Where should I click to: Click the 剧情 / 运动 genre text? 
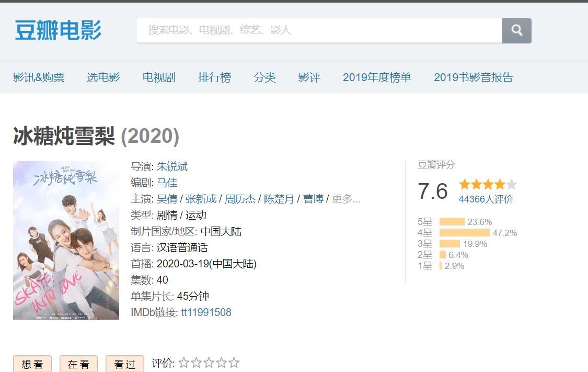[181, 215]
